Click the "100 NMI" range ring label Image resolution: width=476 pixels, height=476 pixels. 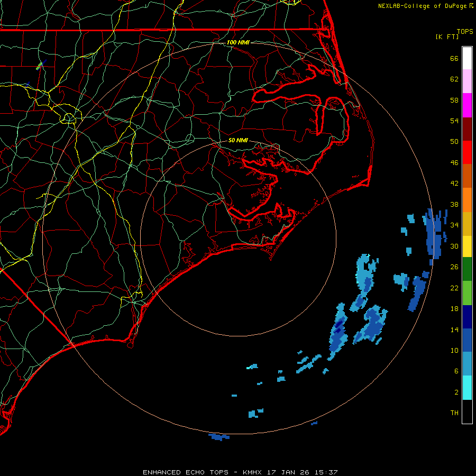click(x=238, y=42)
